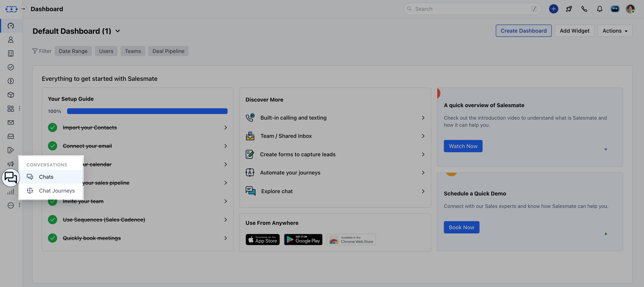Image resolution: width=644 pixels, height=287 pixels.
Task: Open the Users filter
Action: pyautogui.click(x=106, y=51)
